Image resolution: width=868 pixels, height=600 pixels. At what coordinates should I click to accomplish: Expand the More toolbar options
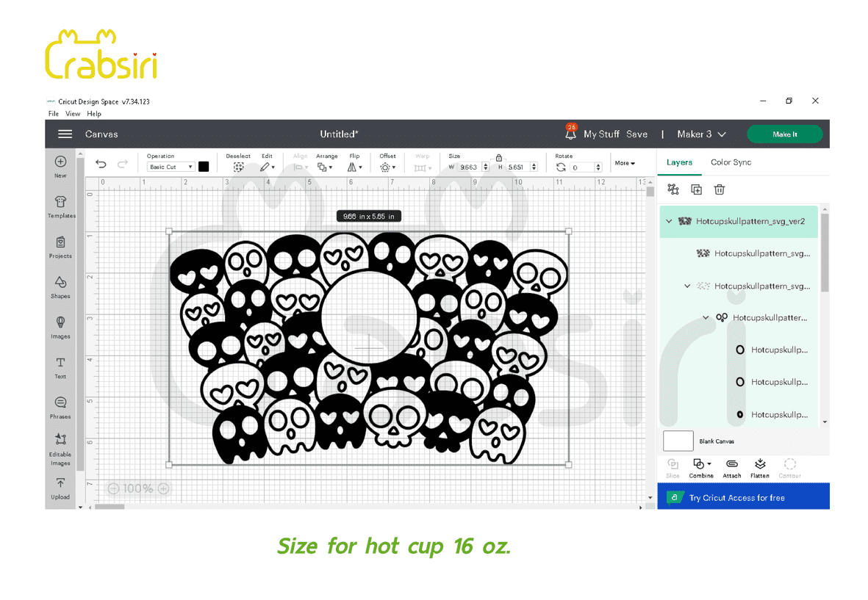(x=625, y=163)
